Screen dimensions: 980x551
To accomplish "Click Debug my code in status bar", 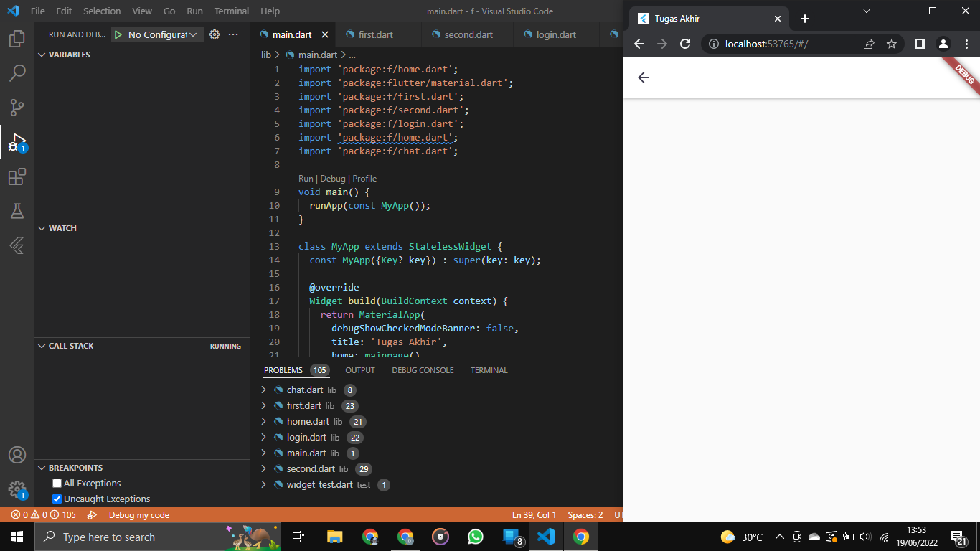I will 138,515.
